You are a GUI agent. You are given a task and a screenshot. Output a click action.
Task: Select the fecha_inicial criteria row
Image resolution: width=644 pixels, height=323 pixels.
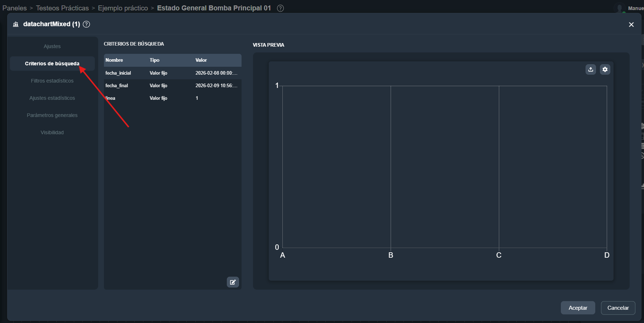[x=172, y=73]
